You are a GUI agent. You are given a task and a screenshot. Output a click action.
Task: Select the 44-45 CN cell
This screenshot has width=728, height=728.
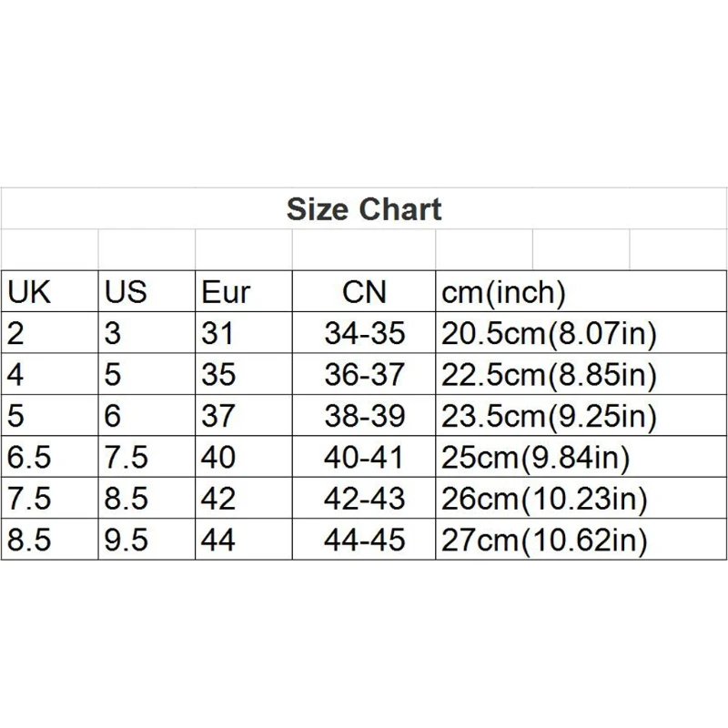(364, 539)
